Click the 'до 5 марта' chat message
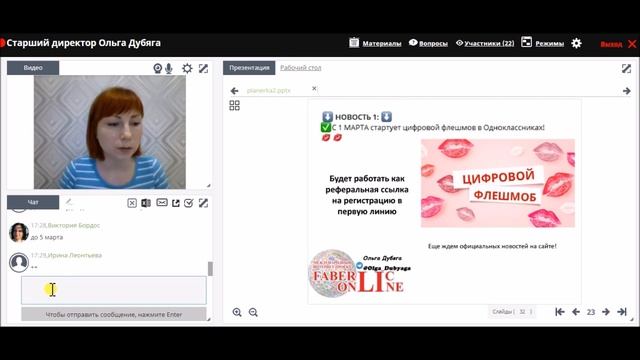The image size is (640, 360). tap(47, 237)
